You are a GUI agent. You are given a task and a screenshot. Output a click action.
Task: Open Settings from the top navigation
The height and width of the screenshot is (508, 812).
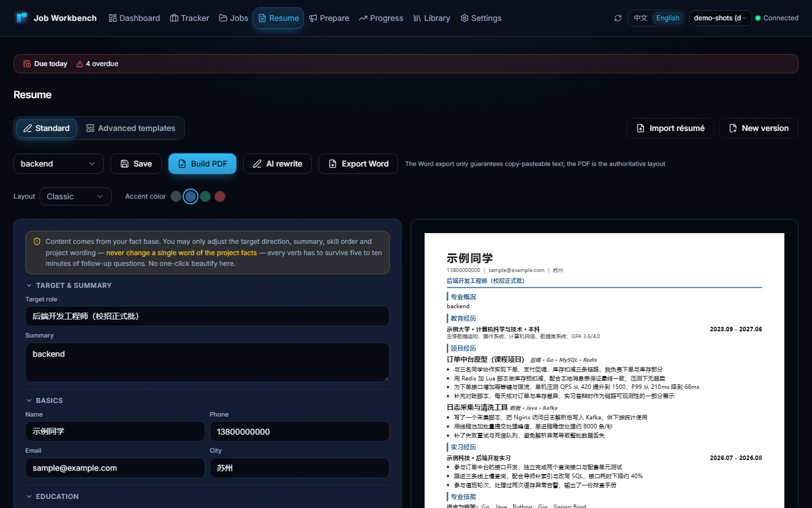481,18
